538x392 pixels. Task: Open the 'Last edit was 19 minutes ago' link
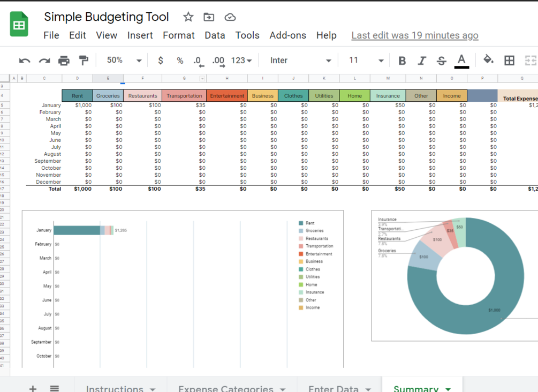tap(415, 35)
